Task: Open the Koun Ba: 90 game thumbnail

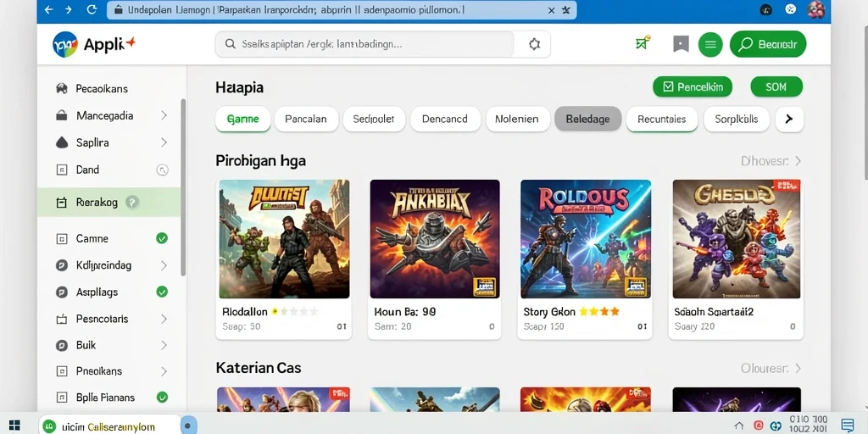Action: (435, 239)
